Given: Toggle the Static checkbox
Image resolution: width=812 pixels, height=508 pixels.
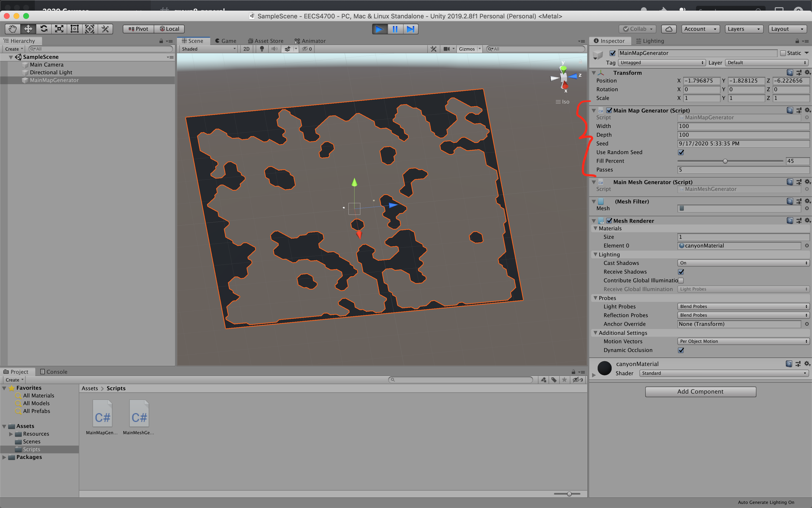Looking at the screenshot, I should (783, 53).
